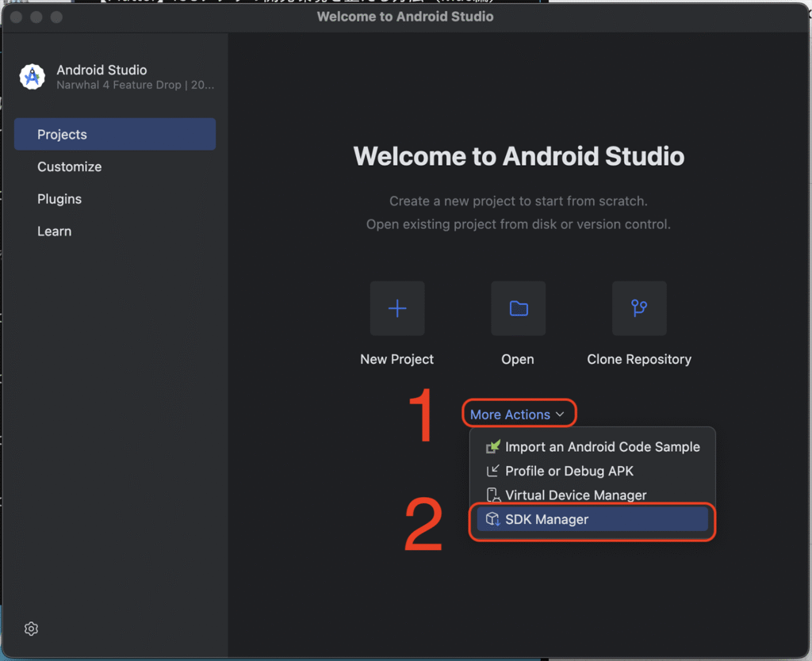Click the chevron beside More Actions

[x=560, y=415]
